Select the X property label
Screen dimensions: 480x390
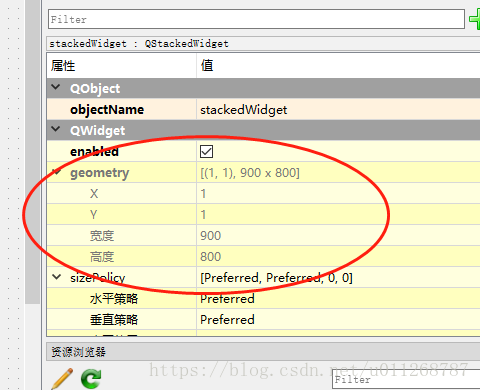tap(94, 194)
